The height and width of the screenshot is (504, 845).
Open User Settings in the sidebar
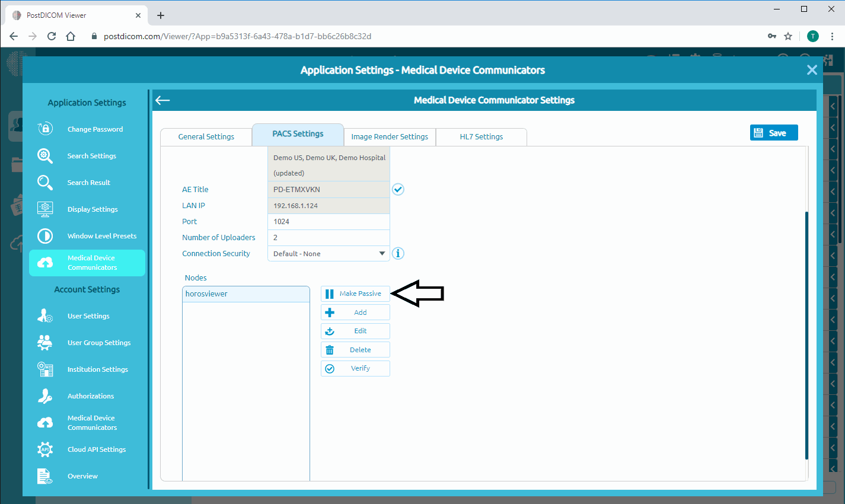pyautogui.click(x=88, y=316)
